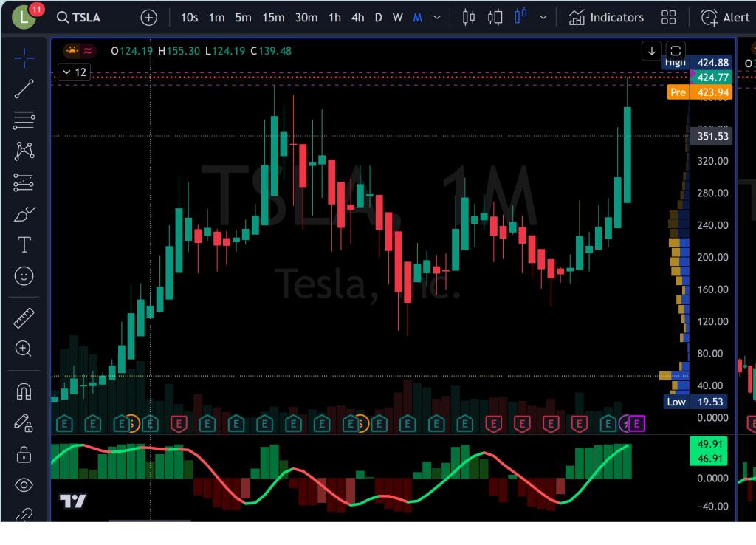Select the Hollow Candles chart style icon

point(495,18)
